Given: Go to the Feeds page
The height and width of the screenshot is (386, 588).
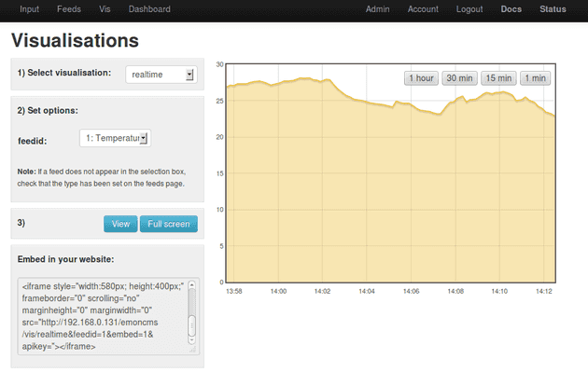Looking at the screenshot, I should [68, 9].
